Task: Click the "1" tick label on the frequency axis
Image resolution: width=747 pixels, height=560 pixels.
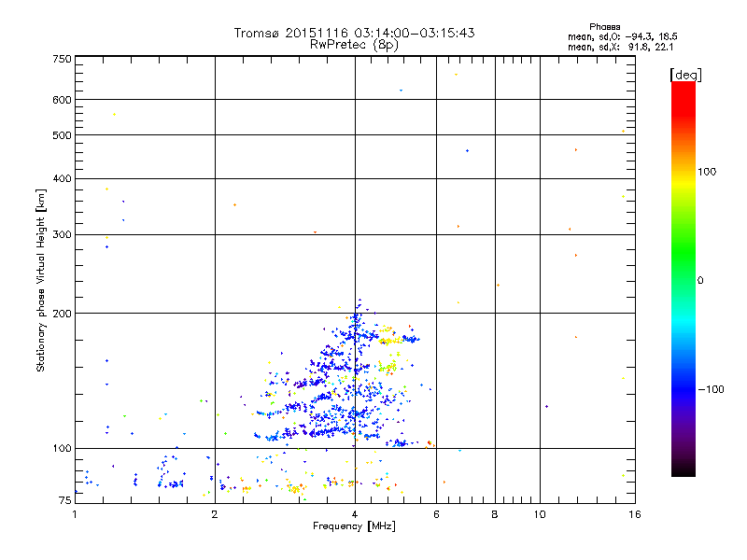Action: coord(75,514)
